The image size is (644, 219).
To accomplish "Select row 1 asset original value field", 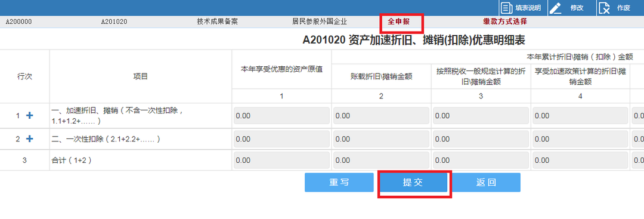I will [281, 116].
